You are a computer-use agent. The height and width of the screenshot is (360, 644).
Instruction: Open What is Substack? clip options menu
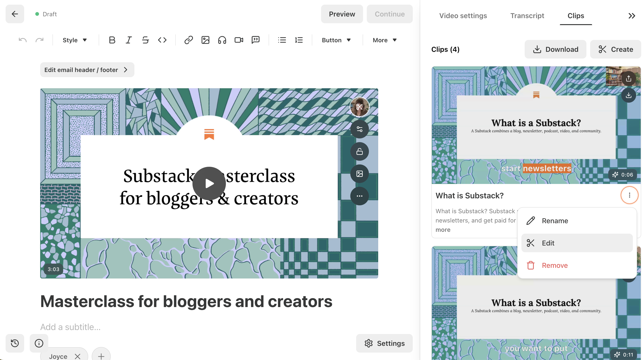point(629,195)
